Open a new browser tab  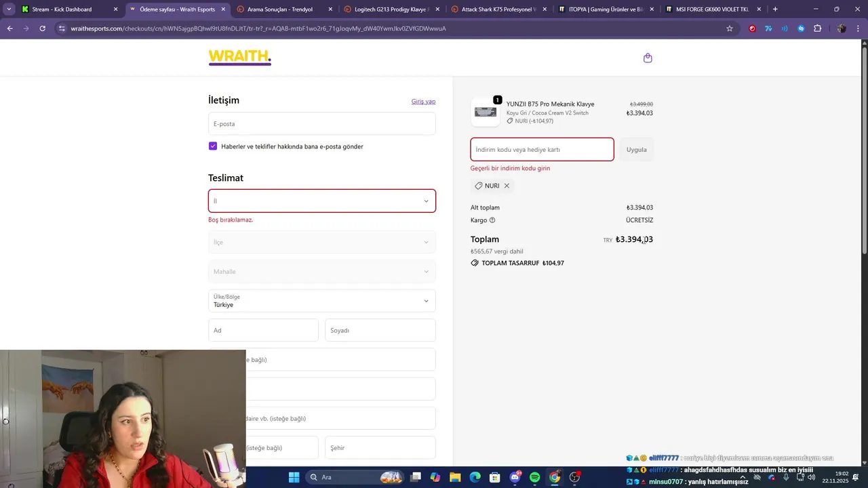[x=775, y=9]
